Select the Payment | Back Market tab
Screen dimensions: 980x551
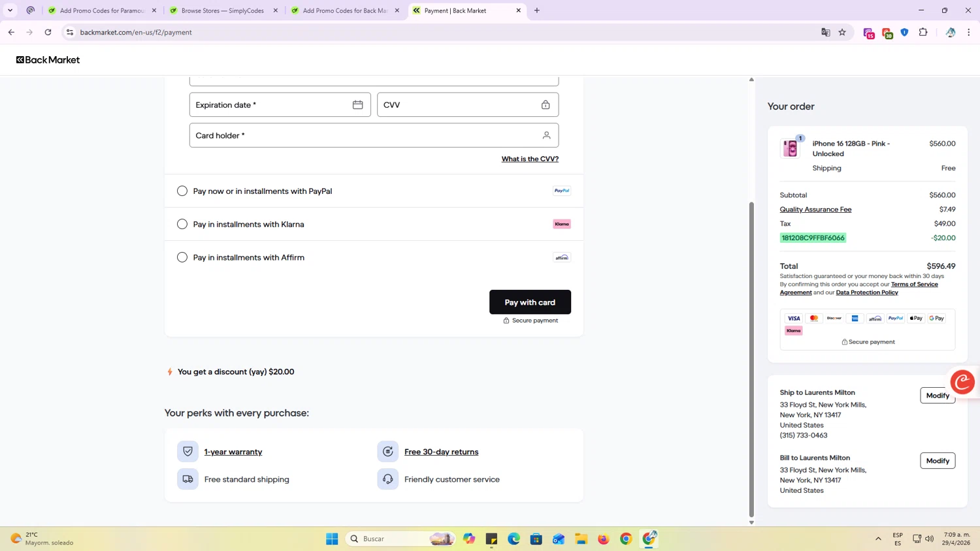coord(466,10)
